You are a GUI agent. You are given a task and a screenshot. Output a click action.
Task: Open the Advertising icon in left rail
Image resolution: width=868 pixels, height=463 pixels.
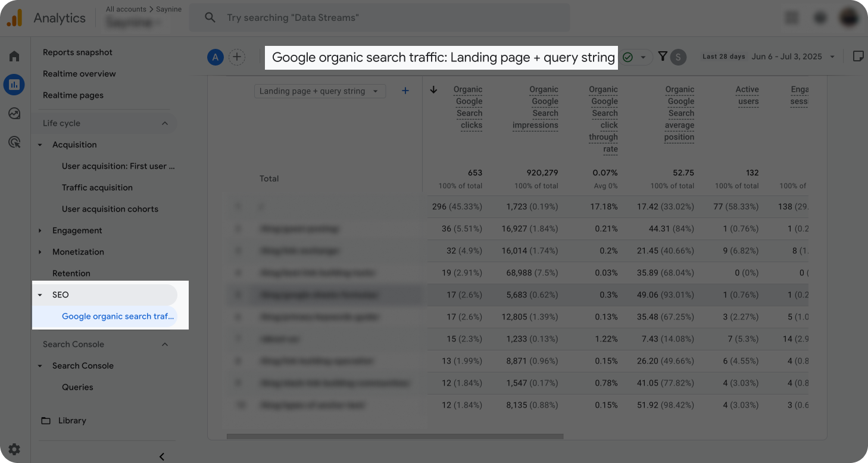[x=14, y=142]
